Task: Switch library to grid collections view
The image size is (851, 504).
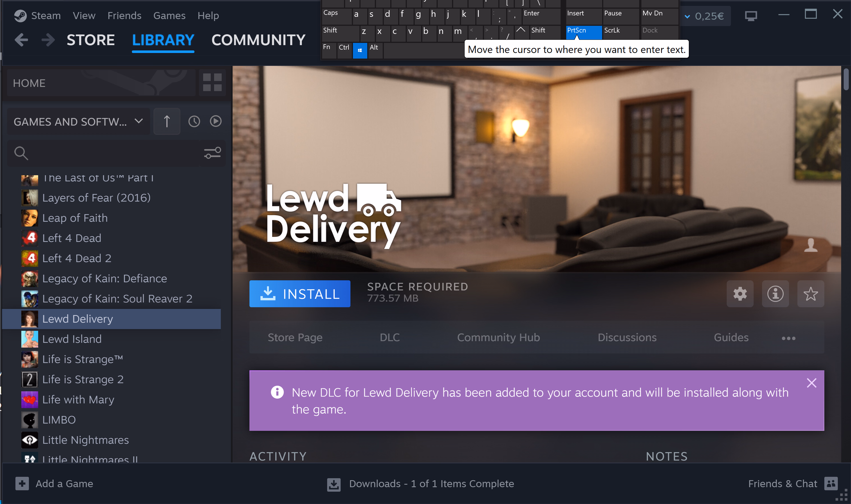Action: (x=212, y=82)
